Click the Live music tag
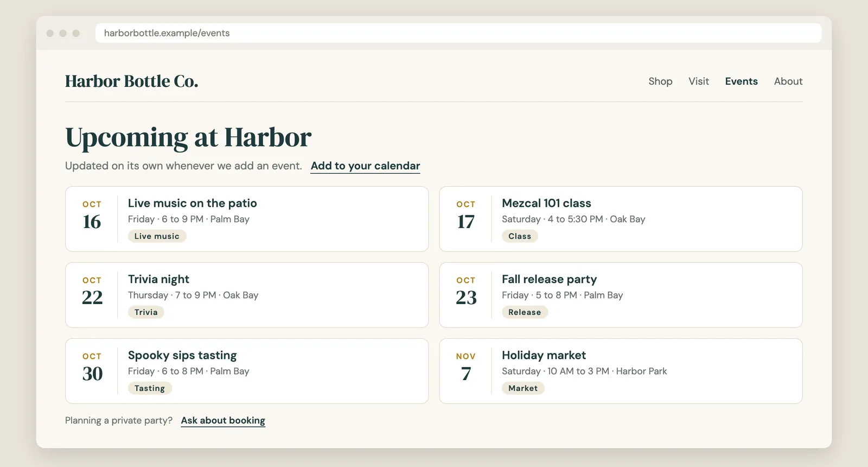 [157, 236]
